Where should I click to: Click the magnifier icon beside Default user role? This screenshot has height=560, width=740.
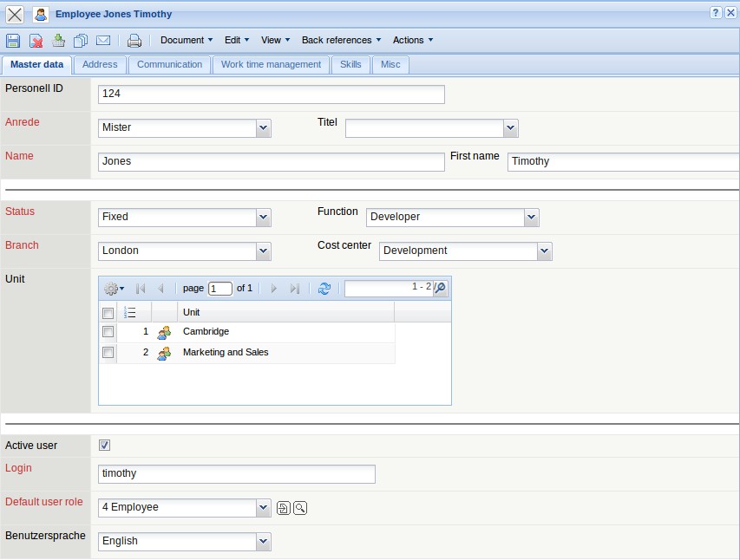tap(300, 508)
